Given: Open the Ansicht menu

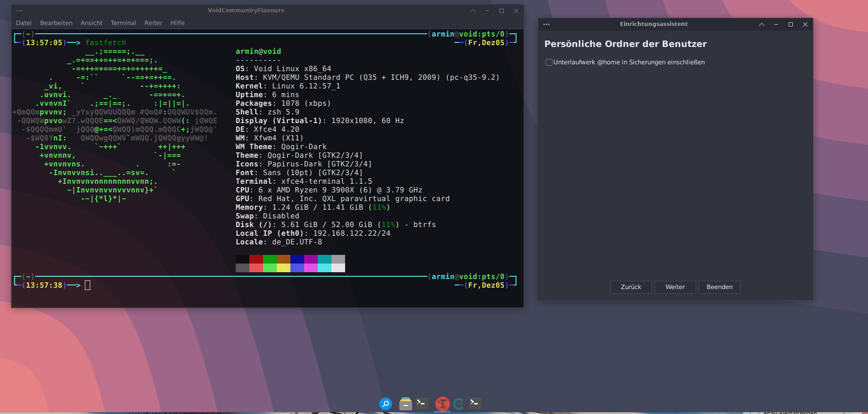Looking at the screenshot, I should 92,23.
